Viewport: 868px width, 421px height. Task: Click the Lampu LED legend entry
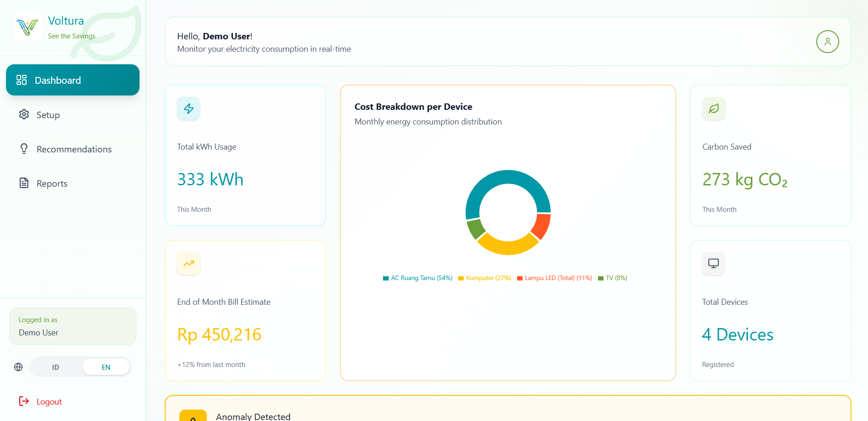coord(558,278)
